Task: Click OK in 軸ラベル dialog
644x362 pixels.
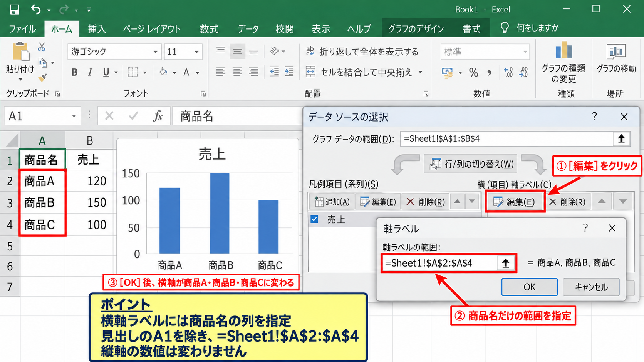Action: pos(529,287)
